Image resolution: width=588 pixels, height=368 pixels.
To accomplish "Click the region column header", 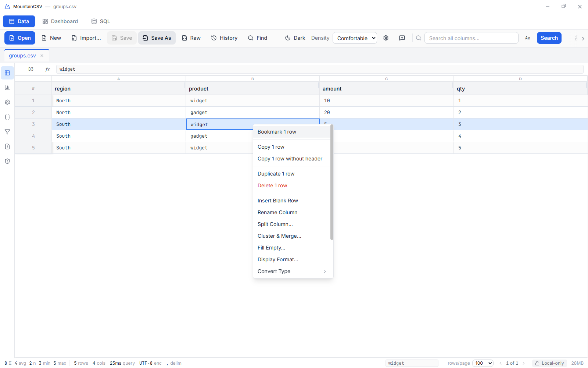I will pyautogui.click(x=118, y=89).
